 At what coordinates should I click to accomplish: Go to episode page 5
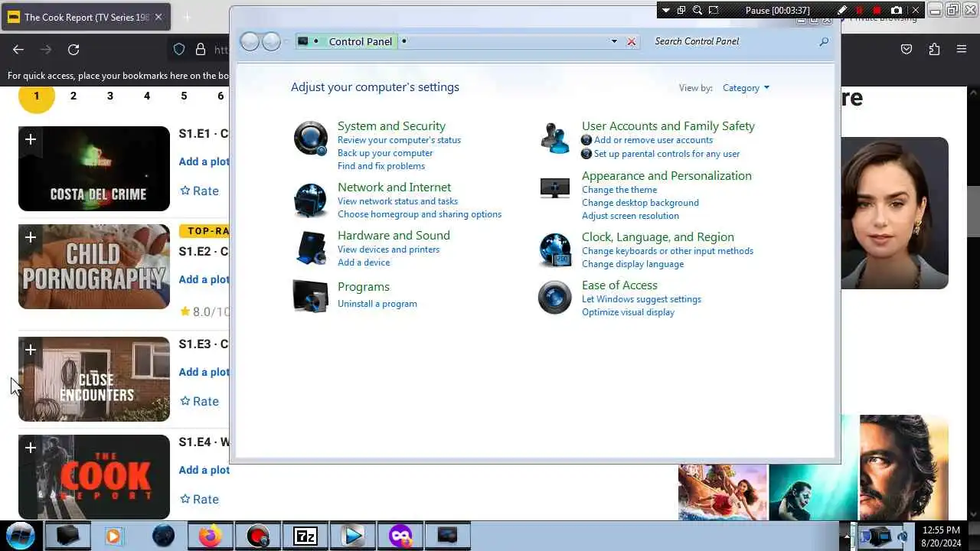pos(184,96)
